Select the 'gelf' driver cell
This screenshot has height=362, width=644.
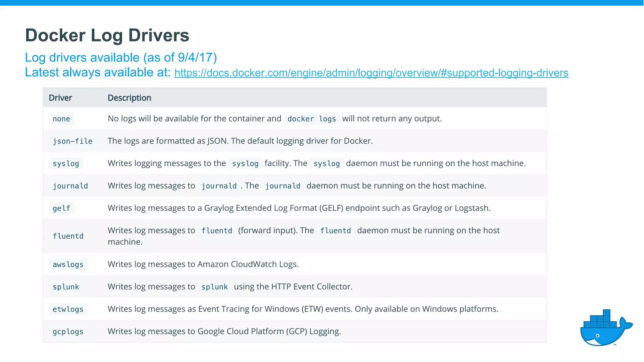point(62,208)
